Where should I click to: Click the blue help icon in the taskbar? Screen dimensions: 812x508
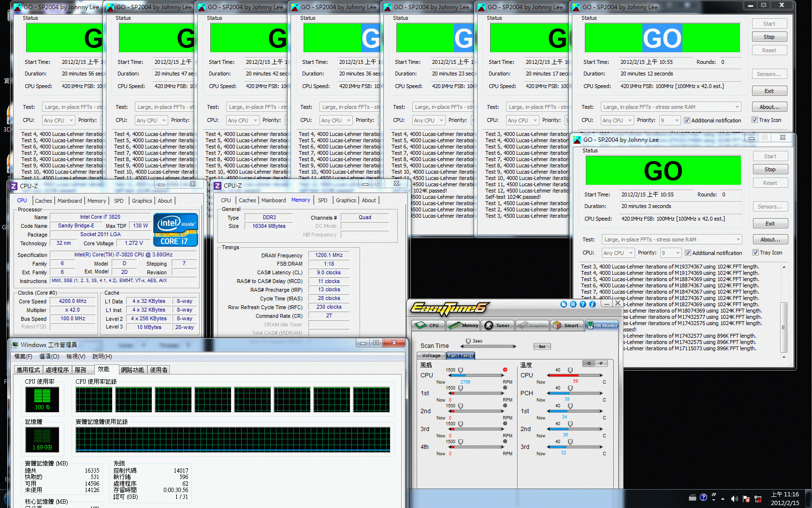(703, 497)
